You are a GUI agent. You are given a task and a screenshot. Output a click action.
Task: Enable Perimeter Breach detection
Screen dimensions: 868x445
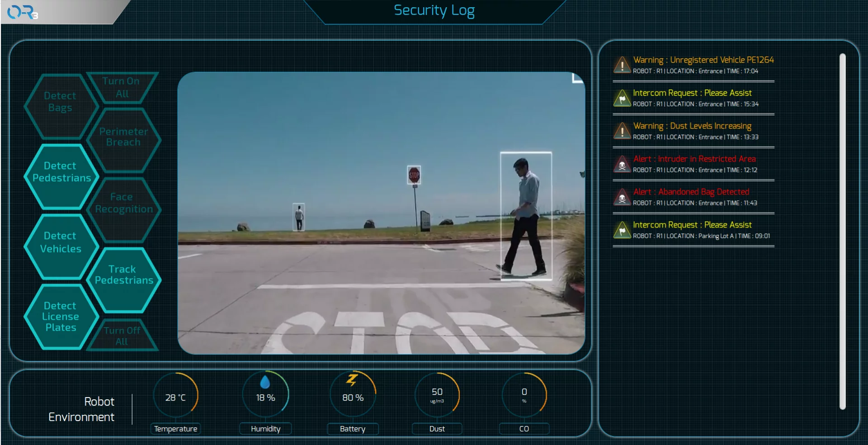tap(123, 137)
